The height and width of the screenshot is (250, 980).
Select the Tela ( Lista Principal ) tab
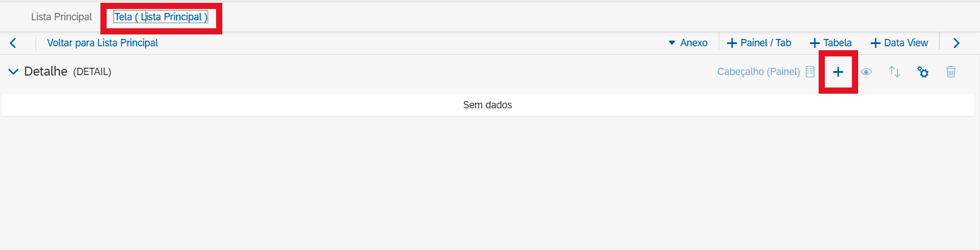[x=161, y=17]
